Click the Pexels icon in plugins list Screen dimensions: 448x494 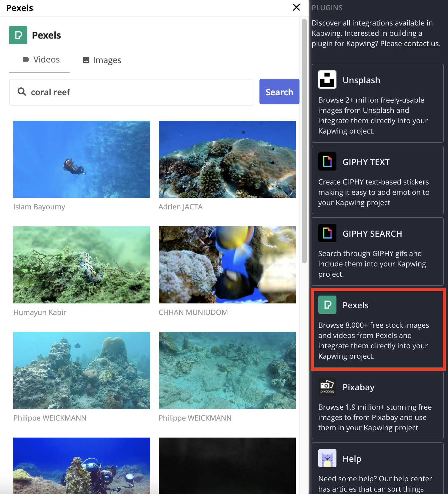coord(327,305)
